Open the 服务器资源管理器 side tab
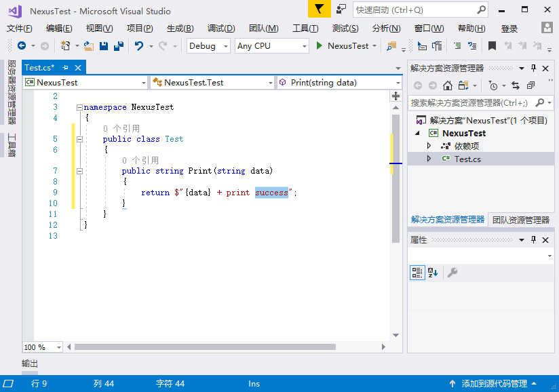Viewport: 559px width, 392px height. (x=12, y=92)
